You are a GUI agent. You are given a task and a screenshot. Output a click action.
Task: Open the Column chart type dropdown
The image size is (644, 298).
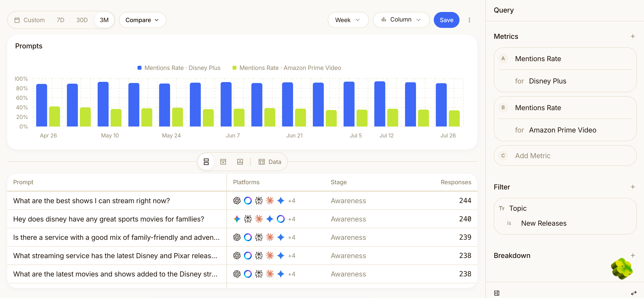401,20
